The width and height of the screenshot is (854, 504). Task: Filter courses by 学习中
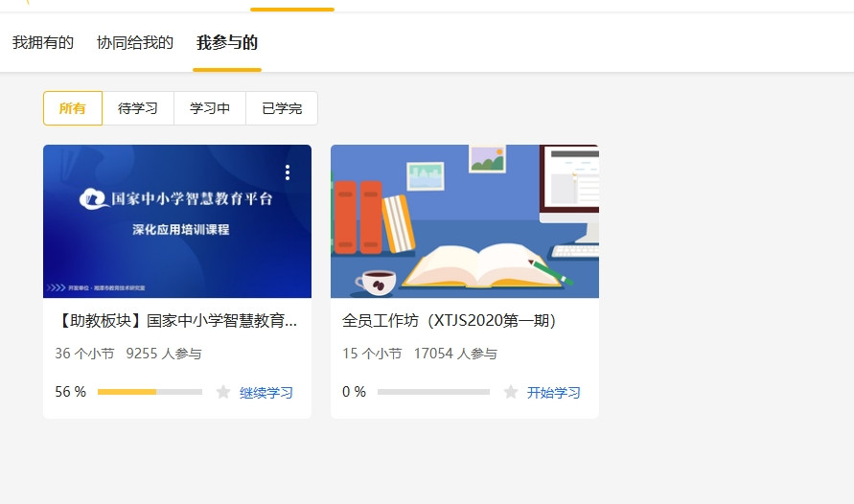coord(210,108)
